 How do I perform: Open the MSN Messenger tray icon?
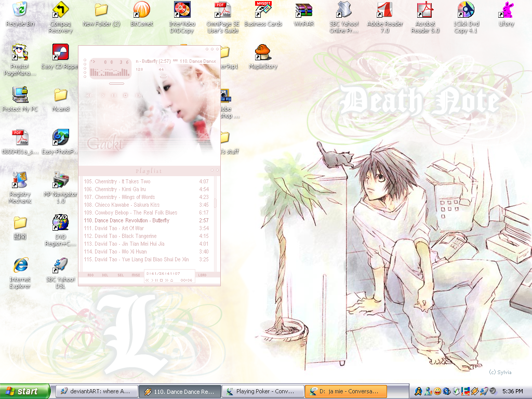428,391
